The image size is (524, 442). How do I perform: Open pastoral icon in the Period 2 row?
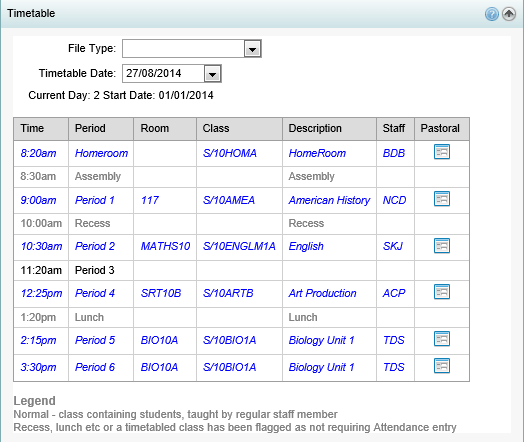(442, 246)
